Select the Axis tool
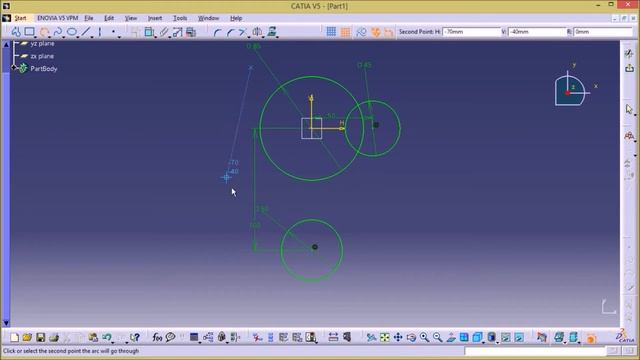 (x=100, y=32)
